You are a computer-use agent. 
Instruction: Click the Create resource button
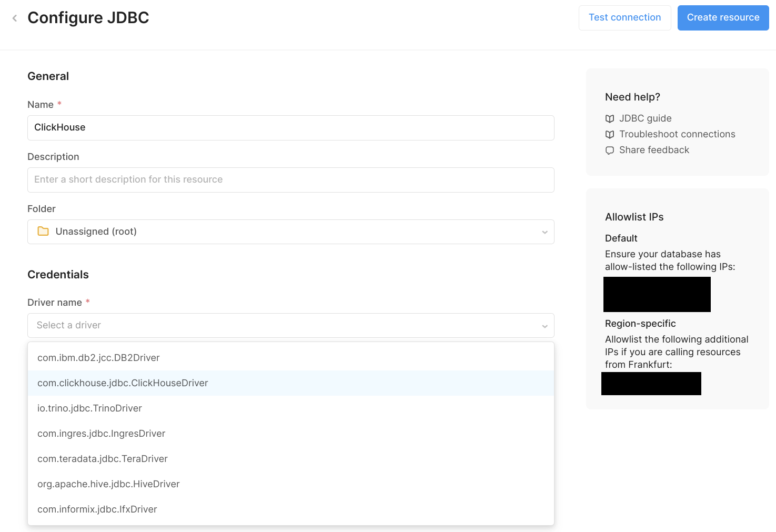tap(723, 18)
